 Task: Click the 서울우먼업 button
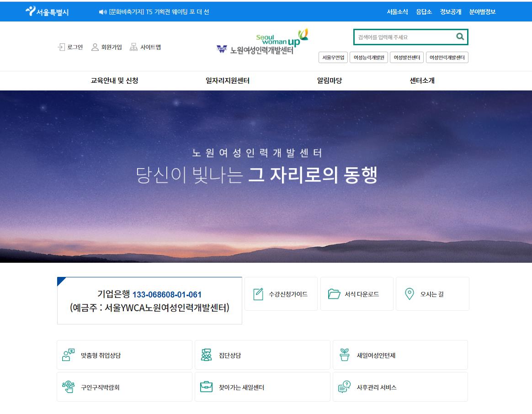[333, 58]
